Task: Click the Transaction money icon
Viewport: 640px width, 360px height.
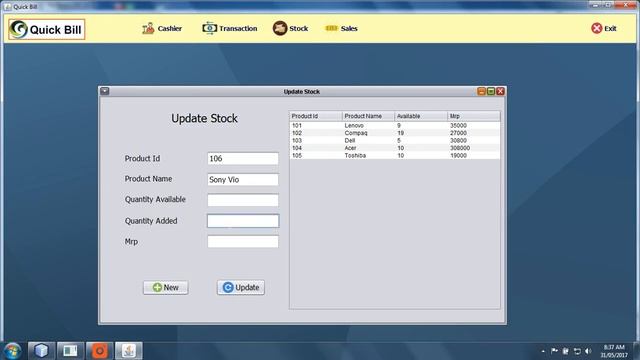Action: click(x=209, y=28)
